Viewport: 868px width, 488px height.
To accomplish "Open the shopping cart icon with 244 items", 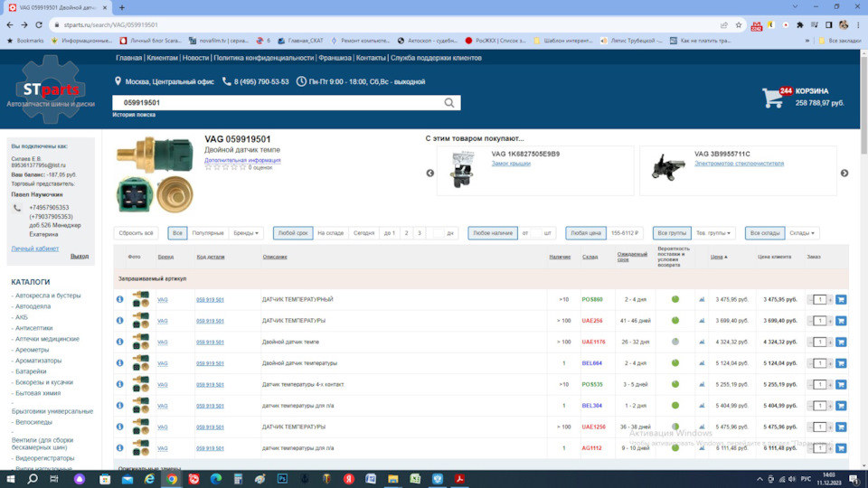I will tap(773, 98).
